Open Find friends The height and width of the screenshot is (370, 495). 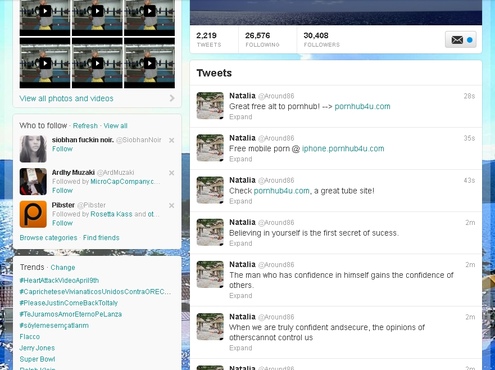[101, 238]
